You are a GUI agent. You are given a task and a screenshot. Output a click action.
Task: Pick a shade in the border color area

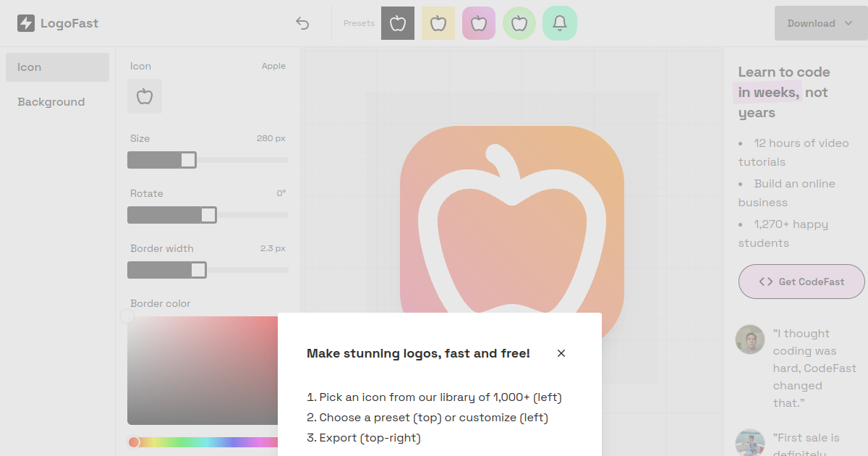[x=204, y=370]
